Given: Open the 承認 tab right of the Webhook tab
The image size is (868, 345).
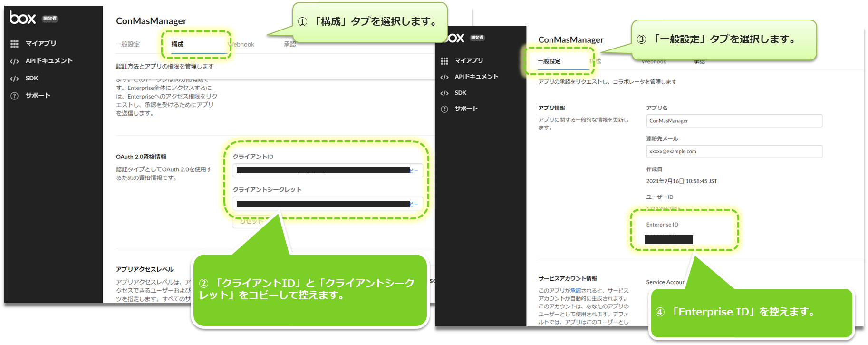Looking at the screenshot, I should click(289, 44).
